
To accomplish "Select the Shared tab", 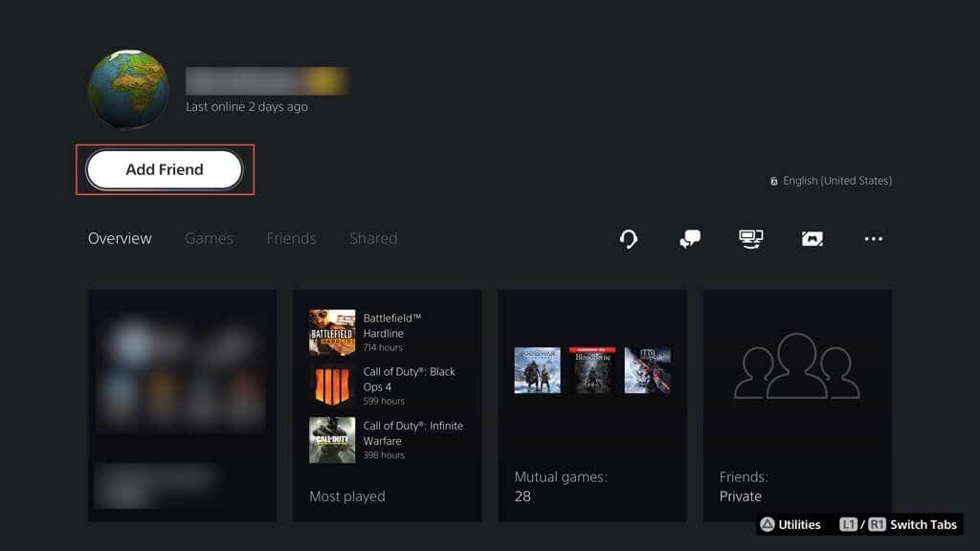I will (x=373, y=238).
